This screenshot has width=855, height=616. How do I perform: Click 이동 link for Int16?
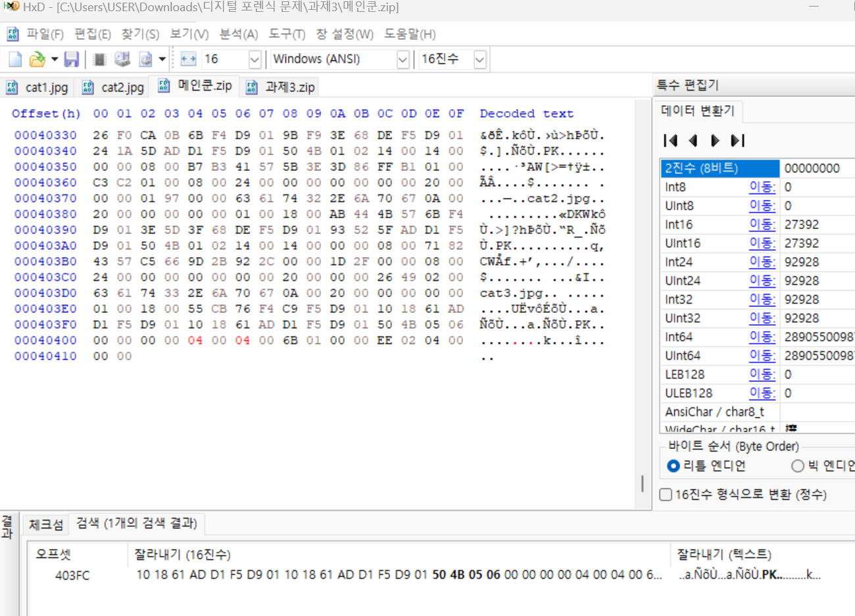(762, 225)
